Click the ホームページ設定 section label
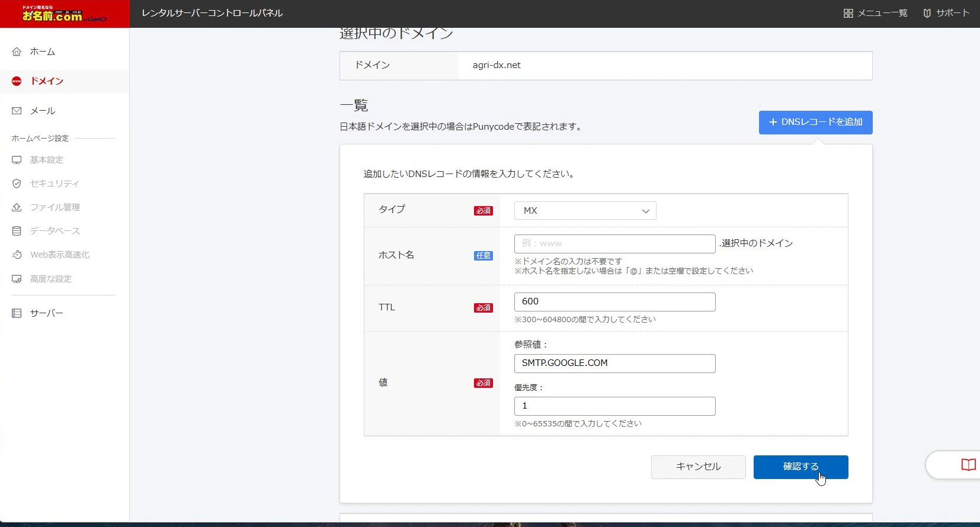 tap(40, 138)
